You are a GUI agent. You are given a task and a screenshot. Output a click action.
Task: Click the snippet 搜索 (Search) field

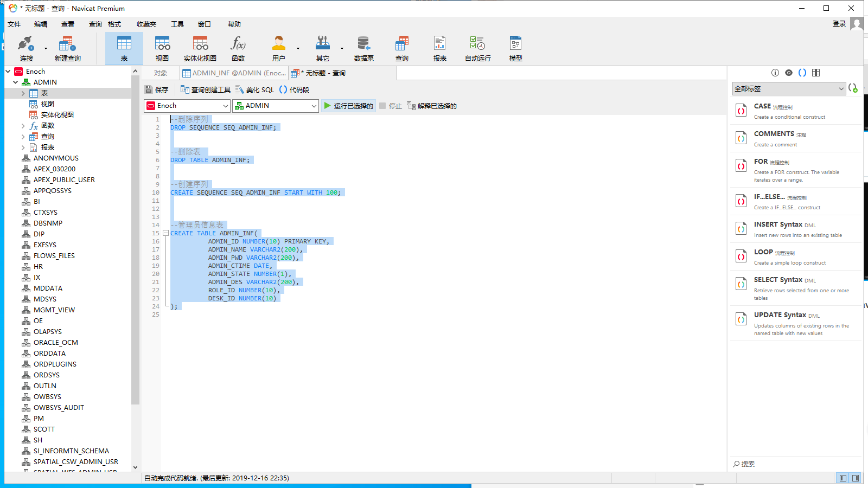tap(795, 464)
